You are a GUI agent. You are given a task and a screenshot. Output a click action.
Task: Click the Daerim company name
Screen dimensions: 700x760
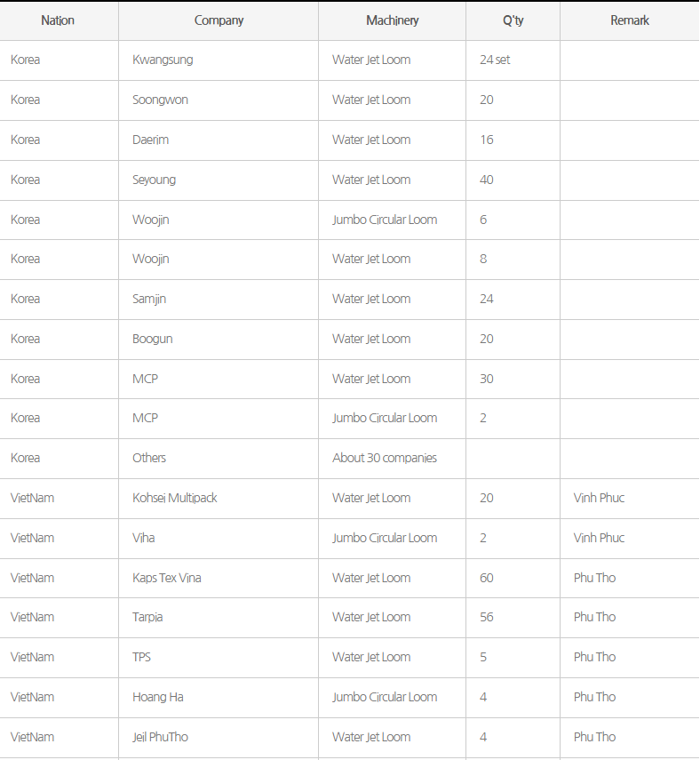(150, 140)
